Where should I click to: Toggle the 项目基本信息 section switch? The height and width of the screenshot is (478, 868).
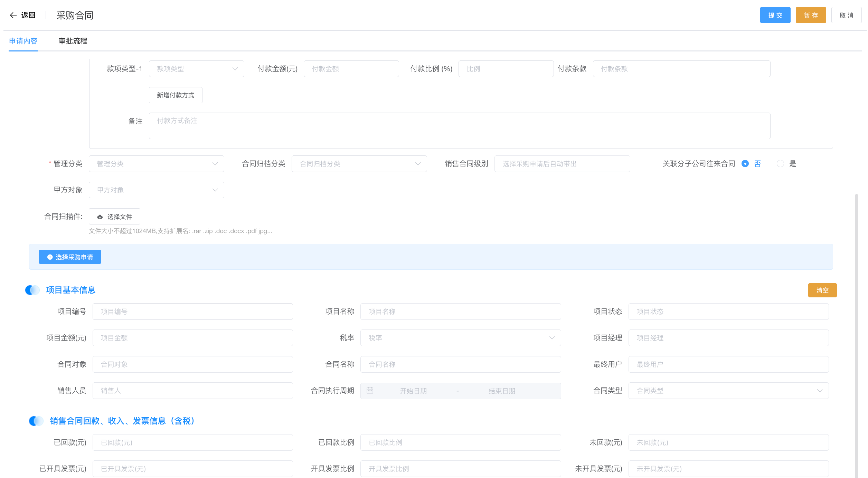coord(32,290)
